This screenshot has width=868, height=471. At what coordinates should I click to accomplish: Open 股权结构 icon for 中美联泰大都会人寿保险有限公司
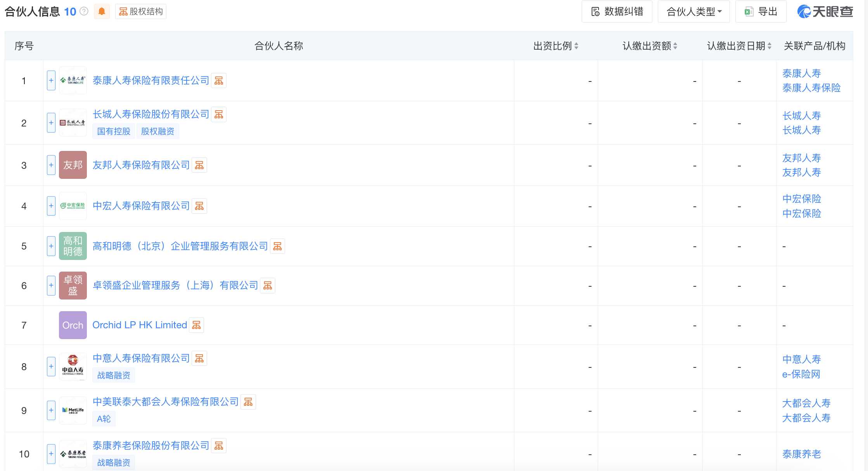(248, 402)
